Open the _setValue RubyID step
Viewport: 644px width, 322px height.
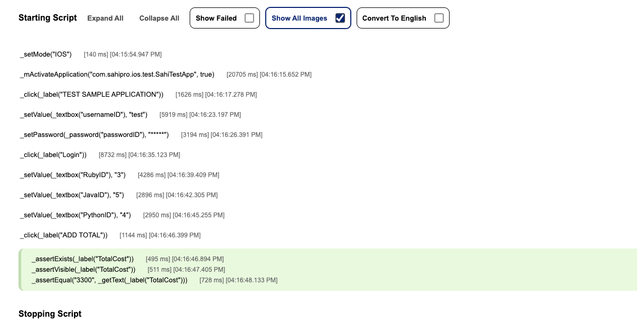pos(72,175)
